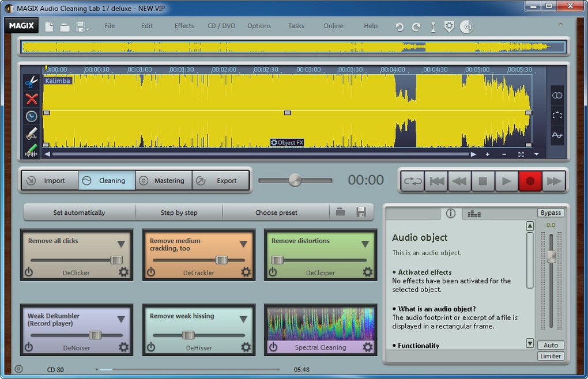The height and width of the screenshot is (379, 588).
Task: Click the save preset floppy icon
Action: (x=361, y=213)
